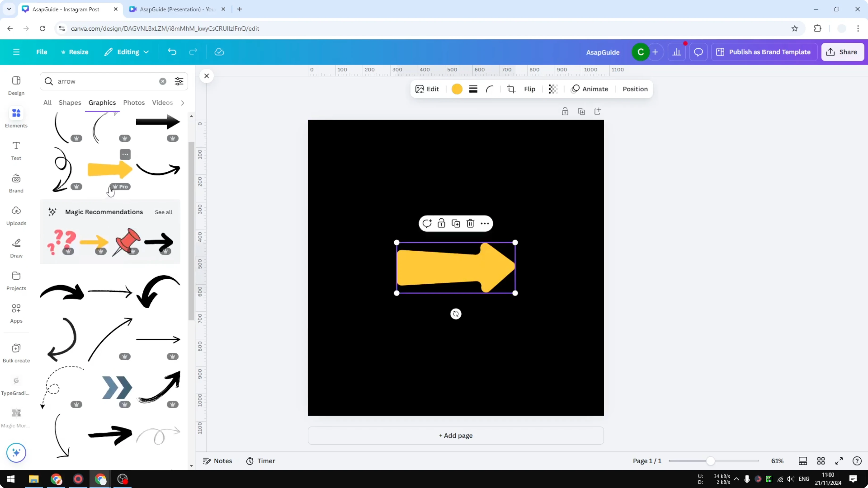Expand more asset categories after Videos
The image size is (868, 488).
click(182, 103)
